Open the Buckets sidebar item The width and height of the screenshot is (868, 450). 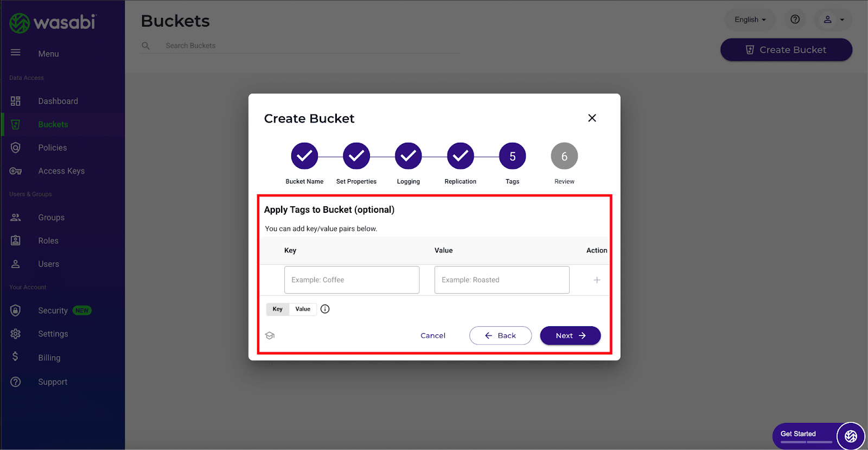click(x=53, y=124)
